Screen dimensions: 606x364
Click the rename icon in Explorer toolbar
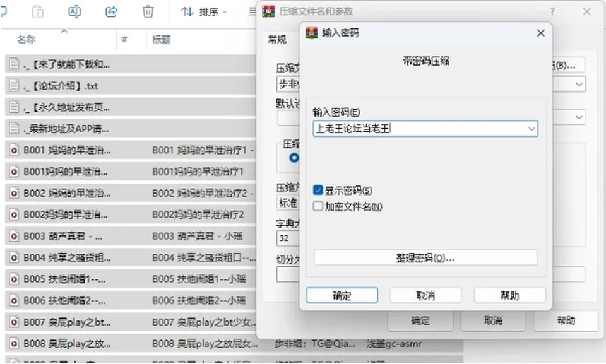[x=74, y=12]
